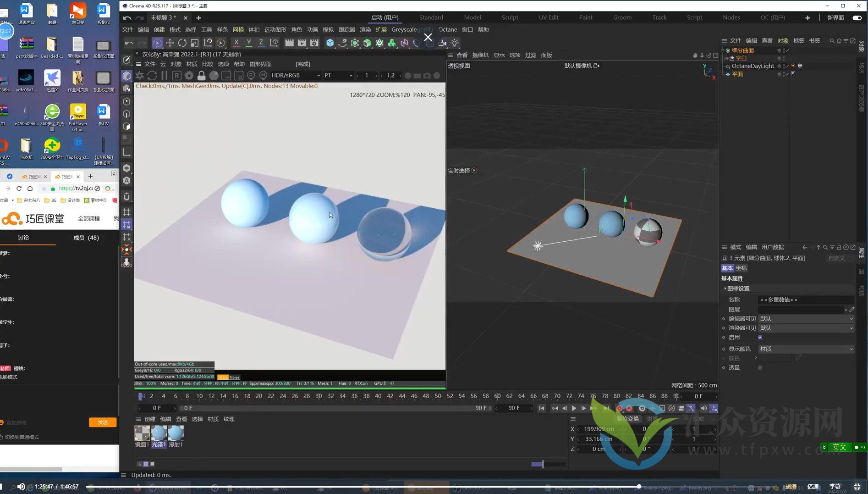Select the Rotate tool
This screenshot has height=494, width=868.
[x=183, y=43]
